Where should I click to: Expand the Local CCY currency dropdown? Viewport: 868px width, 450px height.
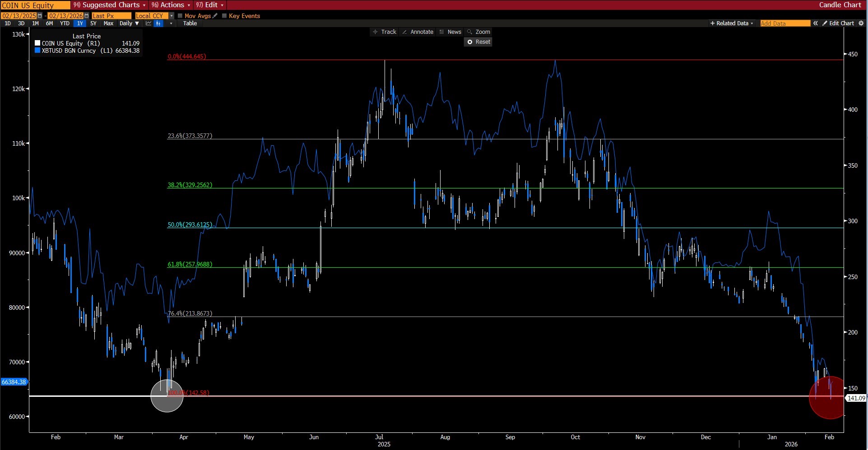(x=172, y=16)
